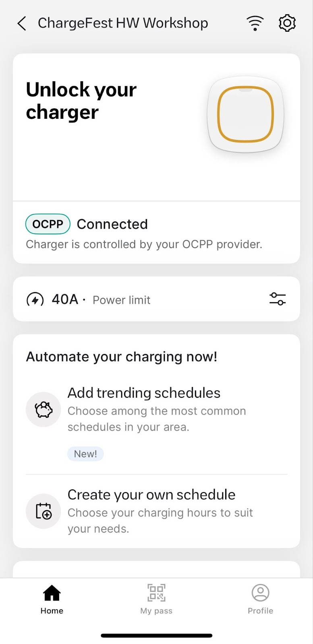Tap the 40A Power limit row
This screenshot has width=313, height=644.
click(121, 299)
